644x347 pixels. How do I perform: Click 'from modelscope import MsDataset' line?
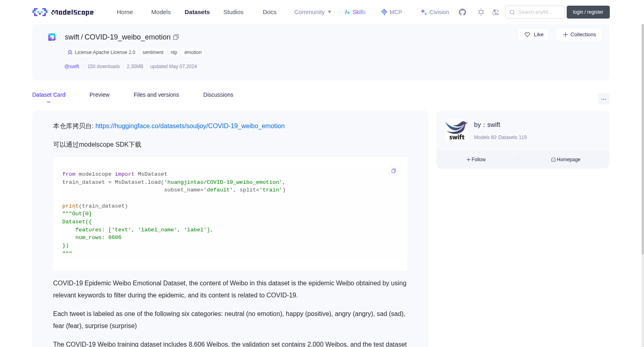point(115,175)
